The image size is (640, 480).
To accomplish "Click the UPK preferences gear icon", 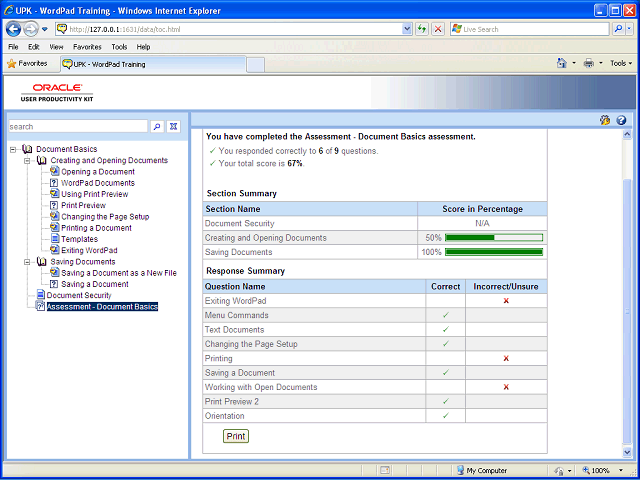I will [x=604, y=120].
